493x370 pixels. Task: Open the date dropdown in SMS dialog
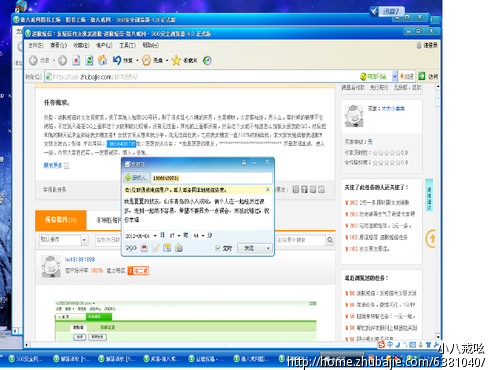coord(155,236)
